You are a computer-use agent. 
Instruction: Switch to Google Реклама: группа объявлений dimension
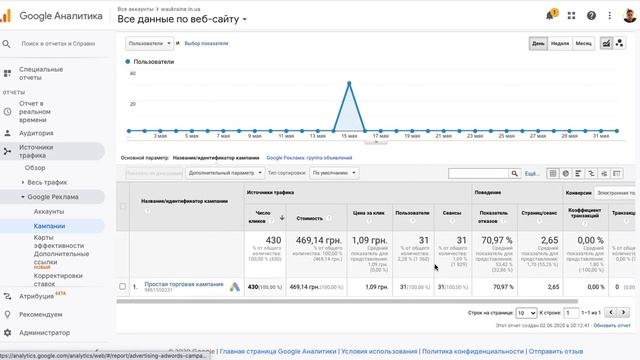tap(309, 158)
